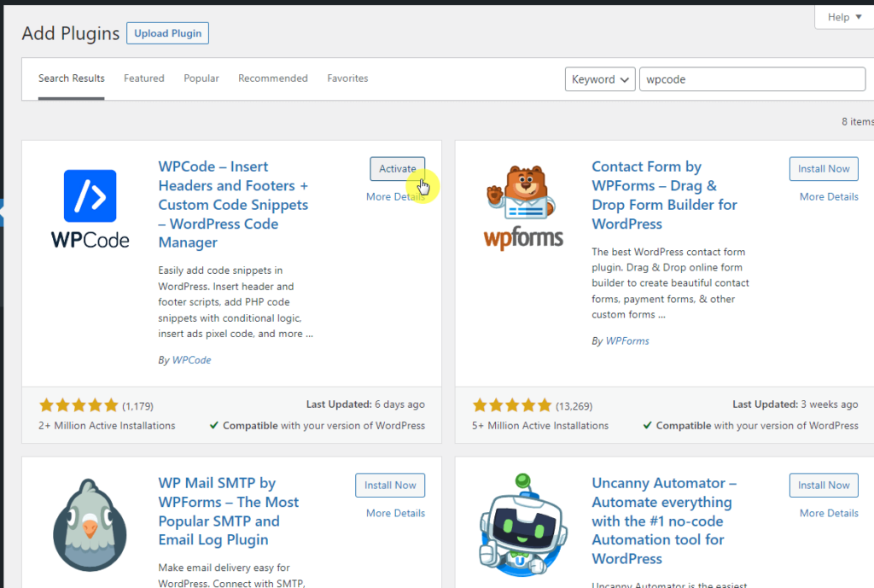
Task: Open the Favorites tab
Action: pyautogui.click(x=347, y=79)
